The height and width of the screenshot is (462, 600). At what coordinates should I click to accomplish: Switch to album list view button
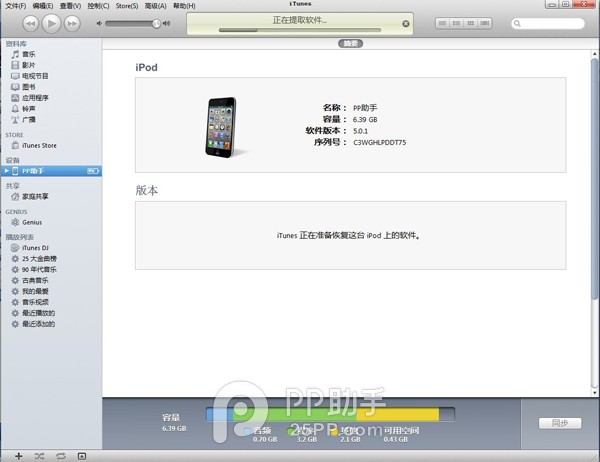456,23
